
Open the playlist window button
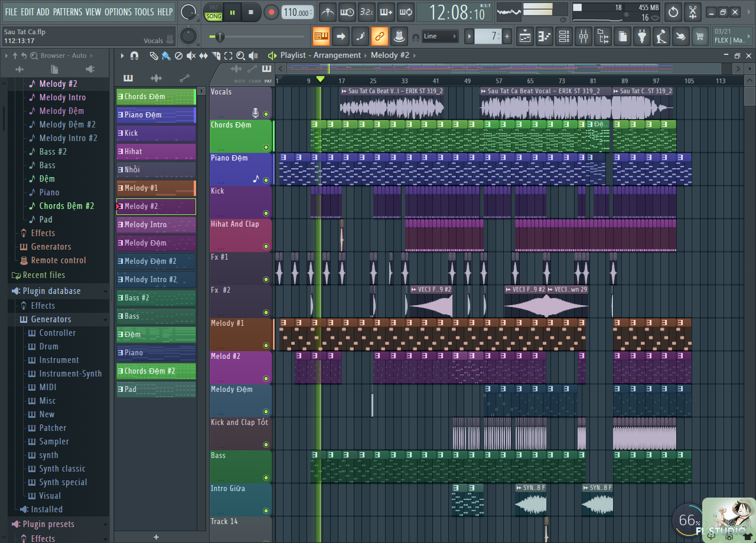pyautogui.click(x=525, y=37)
